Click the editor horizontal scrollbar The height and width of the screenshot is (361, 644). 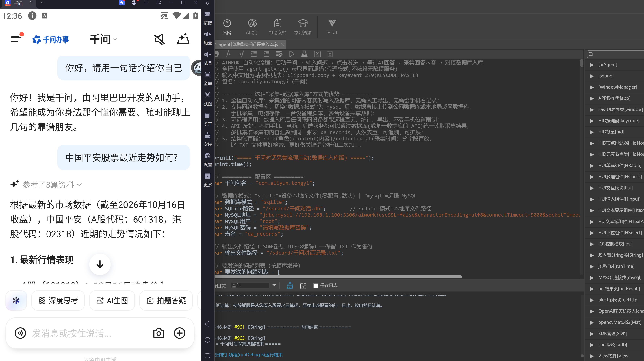[x=338, y=277]
